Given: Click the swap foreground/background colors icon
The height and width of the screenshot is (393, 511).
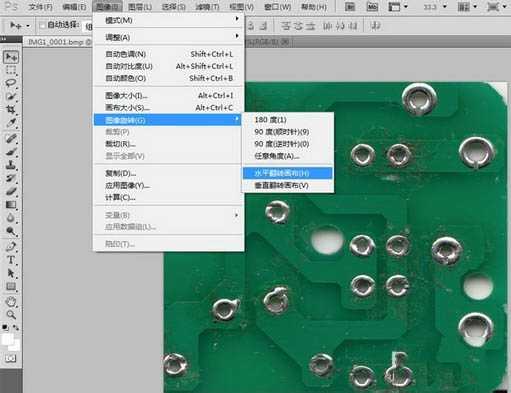Looking at the screenshot, I should pyautogui.click(x=16, y=328).
